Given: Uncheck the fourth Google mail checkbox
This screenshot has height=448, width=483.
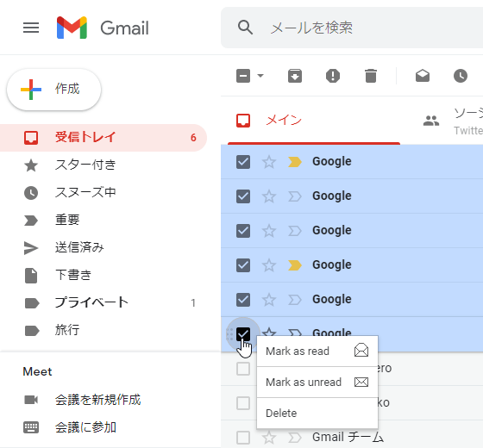Looking at the screenshot, I should (243, 265).
